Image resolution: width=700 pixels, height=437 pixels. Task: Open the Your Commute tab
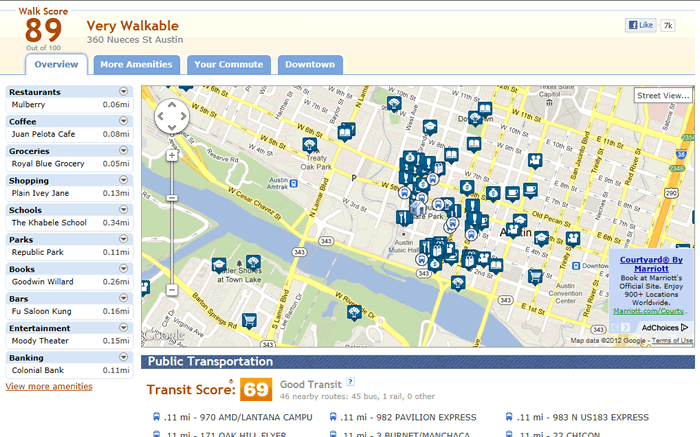pos(229,65)
